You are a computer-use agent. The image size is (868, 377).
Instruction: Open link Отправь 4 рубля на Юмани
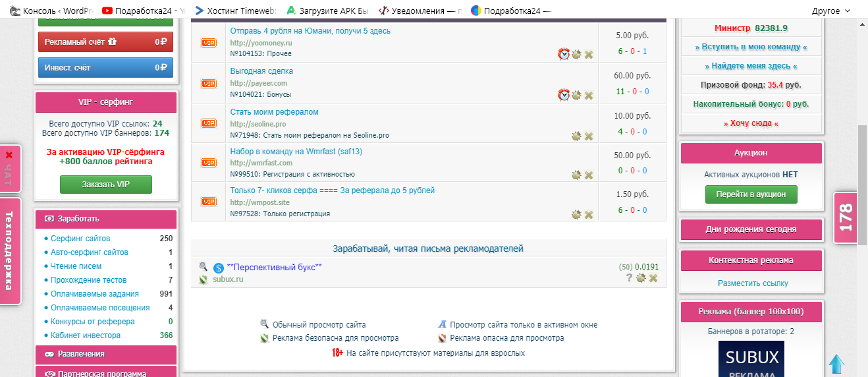click(x=310, y=31)
